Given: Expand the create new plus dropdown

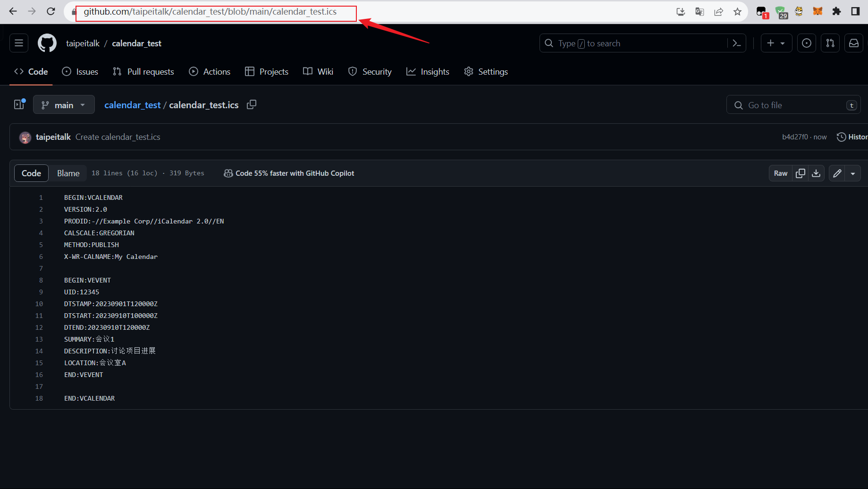Looking at the screenshot, I should [776, 43].
